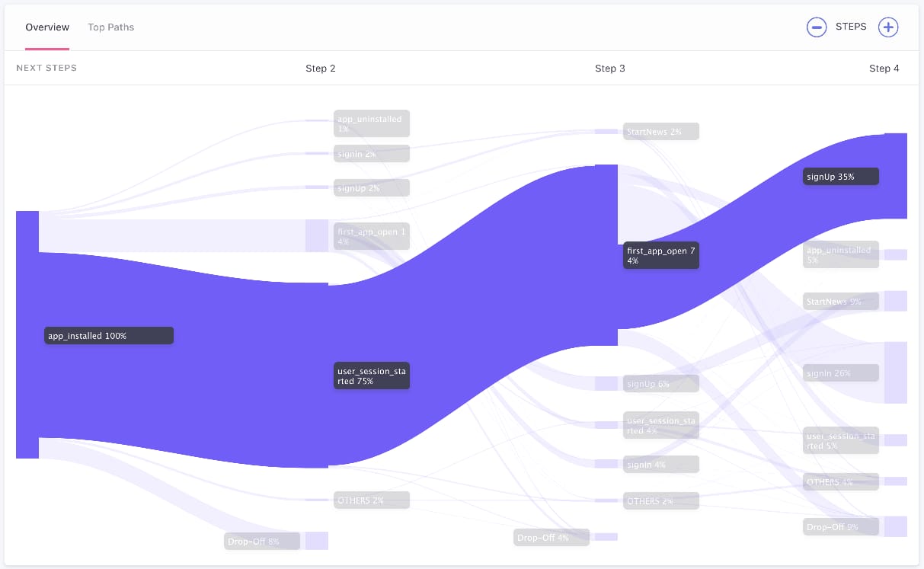Select the Drop-Off 9% node in Step 4
The image size is (924, 569).
click(x=840, y=526)
